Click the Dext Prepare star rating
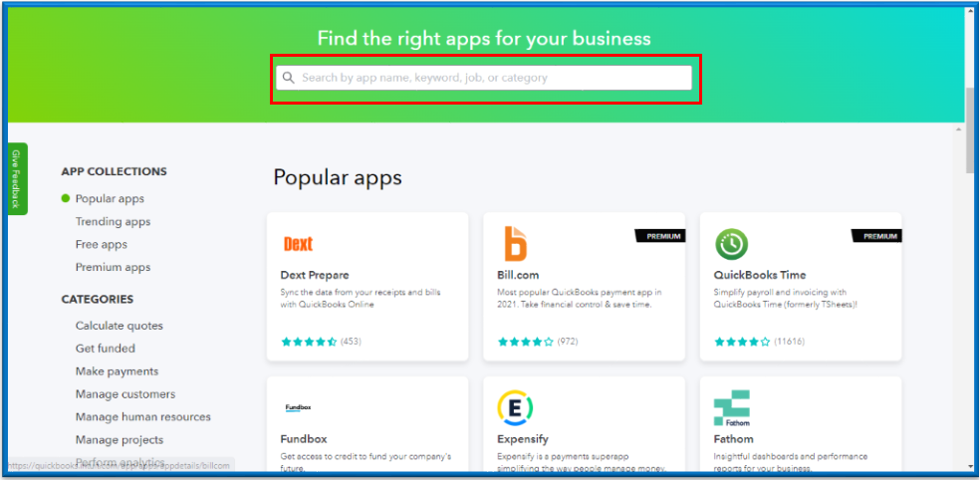The width and height of the screenshot is (980, 480). click(309, 342)
